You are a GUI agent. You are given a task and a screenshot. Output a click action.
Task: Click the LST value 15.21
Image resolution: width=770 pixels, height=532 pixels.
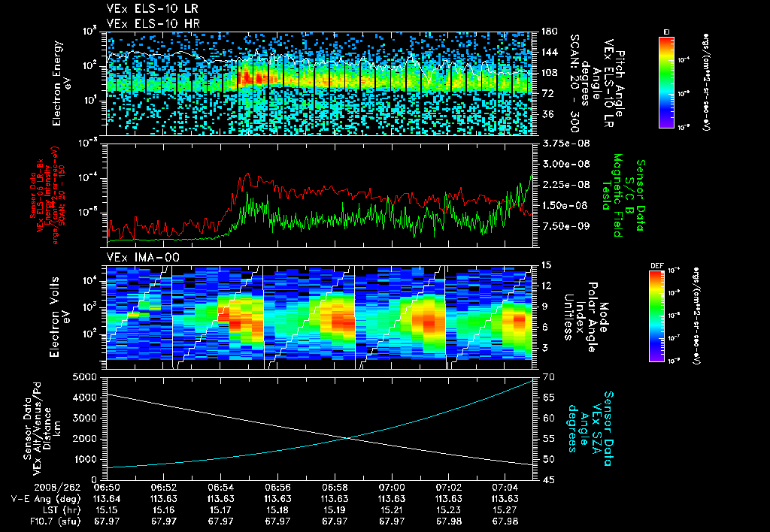(x=391, y=510)
